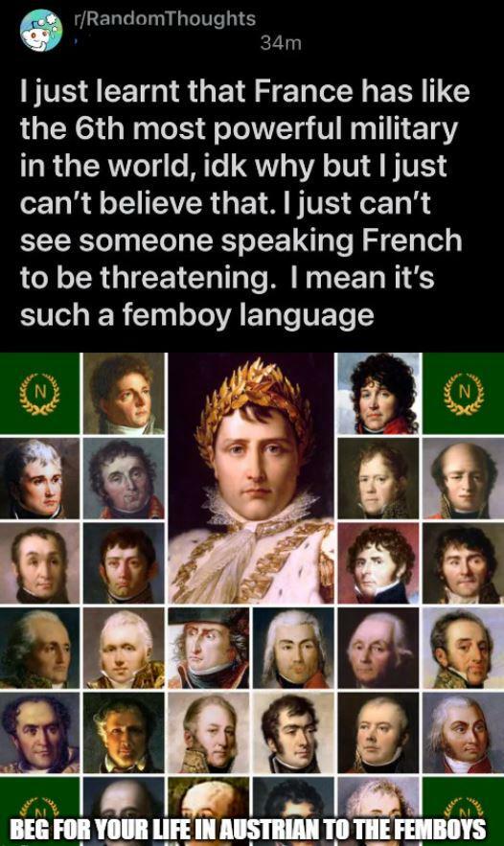Select the portrait of man wearing bicorne hat

[208, 648]
